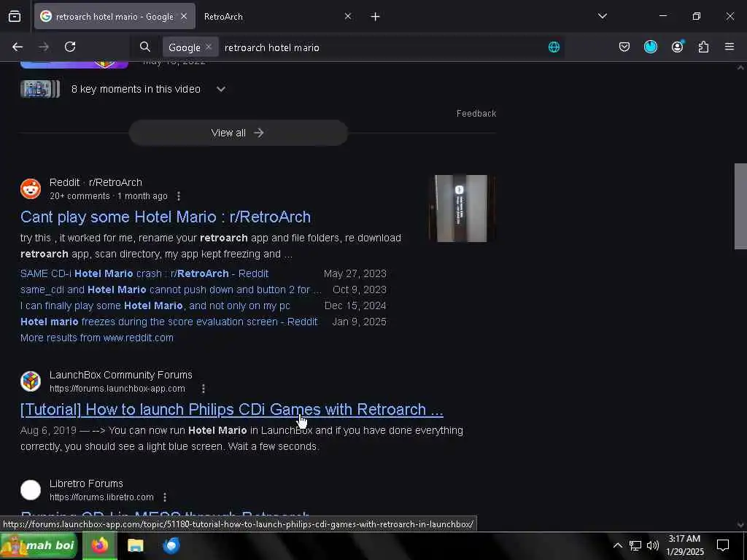Click the key moments video thumbnail
The width and height of the screenshot is (747, 560).
(40, 89)
